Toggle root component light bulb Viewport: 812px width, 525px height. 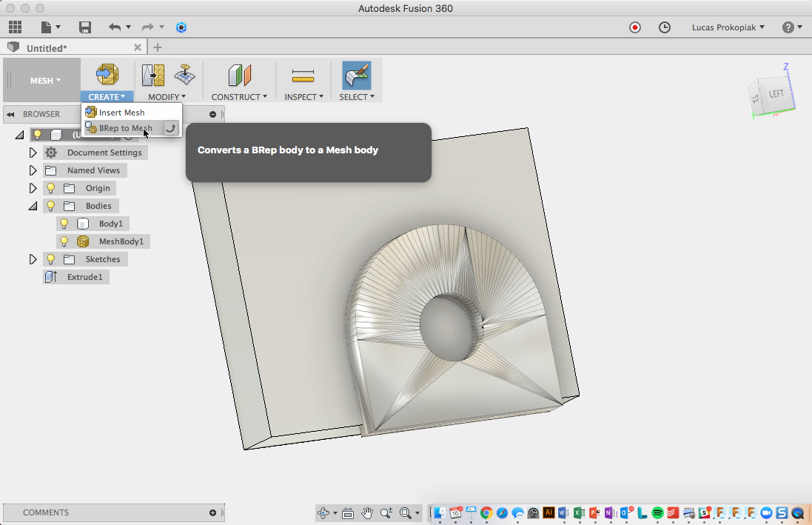point(37,135)
